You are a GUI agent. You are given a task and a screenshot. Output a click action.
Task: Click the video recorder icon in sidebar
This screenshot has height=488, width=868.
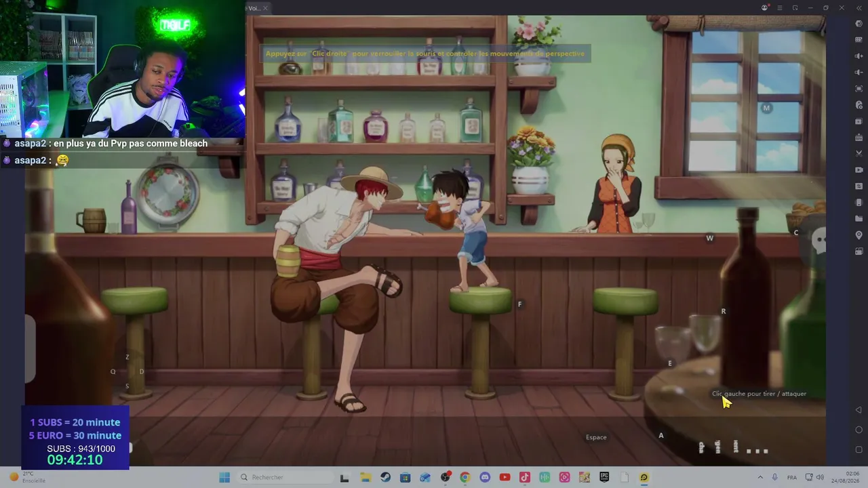[859, 170]
